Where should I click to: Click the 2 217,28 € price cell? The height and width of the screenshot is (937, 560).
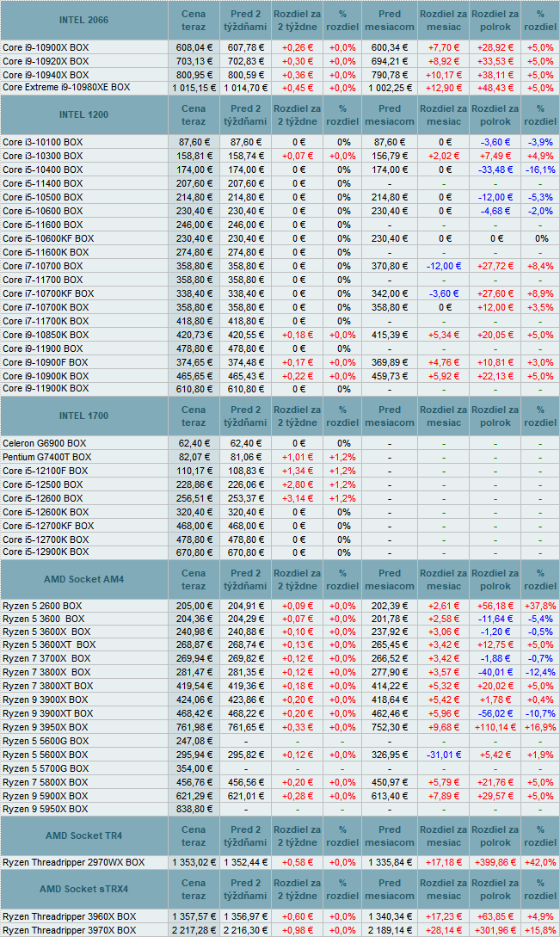194,930
